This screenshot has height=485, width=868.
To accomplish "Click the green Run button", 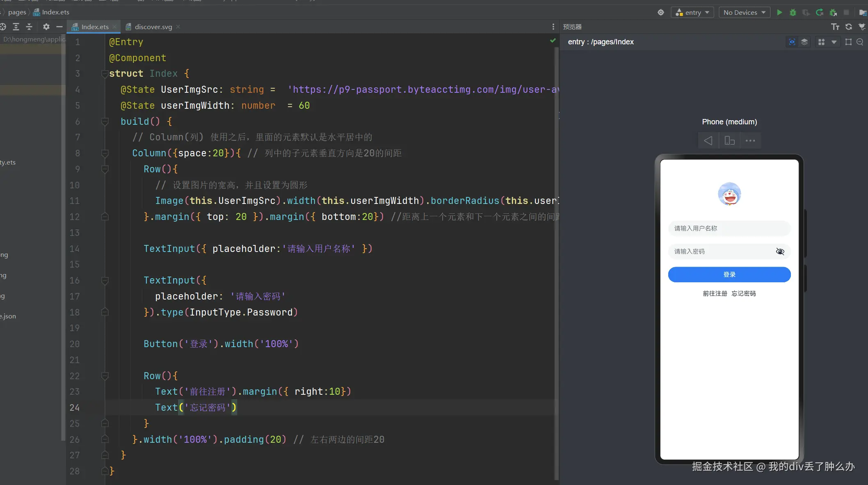I will point(779,12).
